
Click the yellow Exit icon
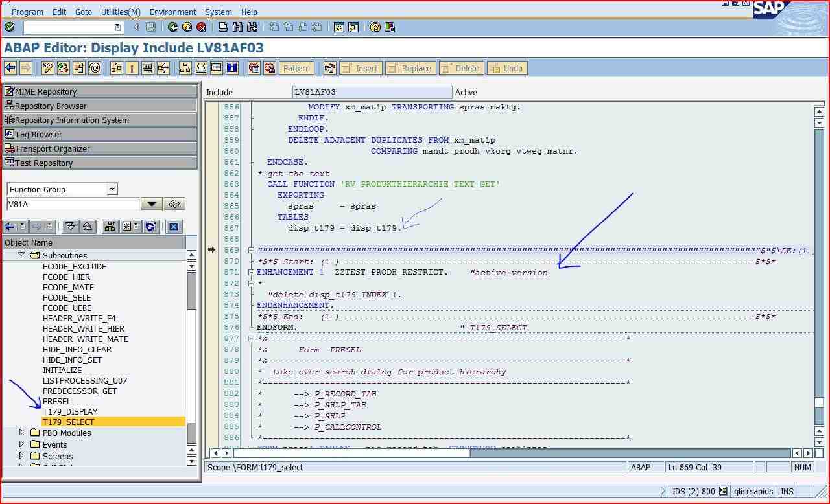click(187, 27)
